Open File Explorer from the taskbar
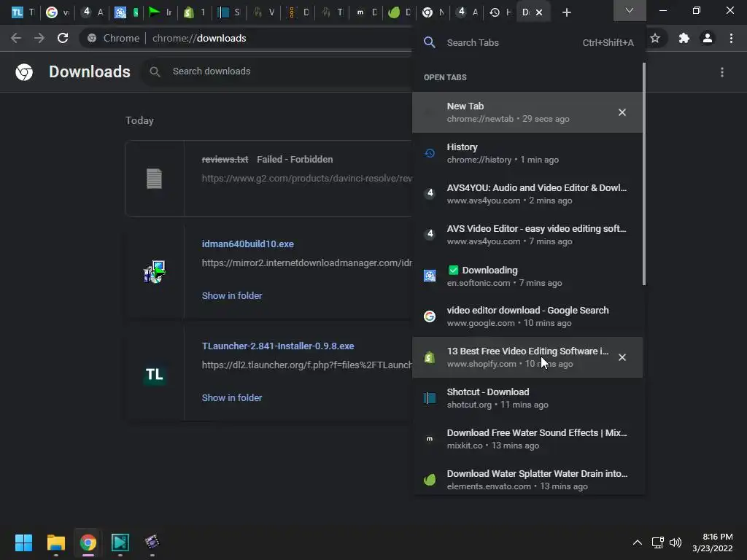Image resolution: width=747 pixels, height=560 pixels. [x=55, y=542]
